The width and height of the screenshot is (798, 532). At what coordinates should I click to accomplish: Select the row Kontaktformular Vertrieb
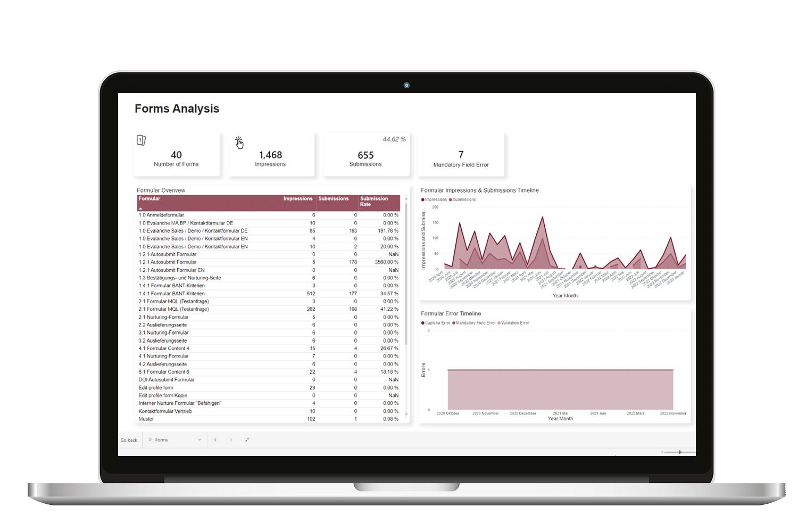click(x=270, y=411)
